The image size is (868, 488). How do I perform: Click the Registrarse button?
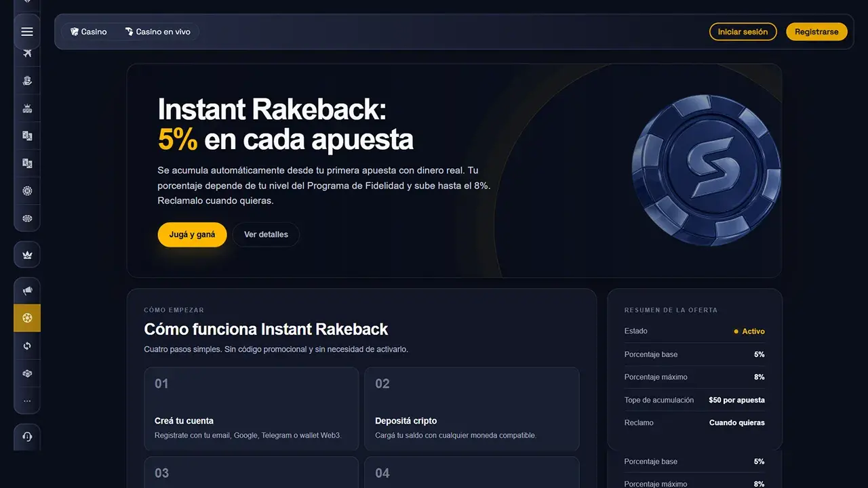tap(816, 32)
